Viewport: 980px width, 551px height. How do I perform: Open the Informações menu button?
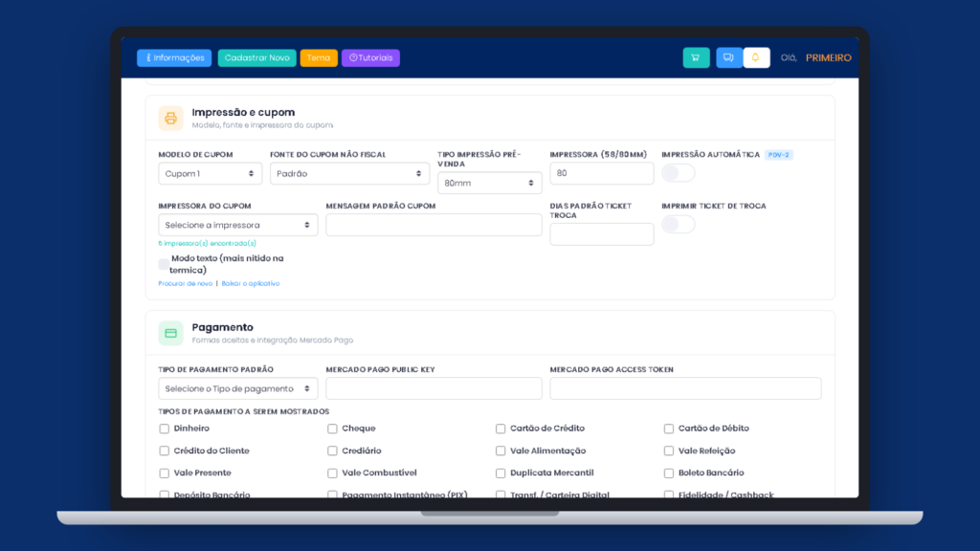(x=174, y=58)
